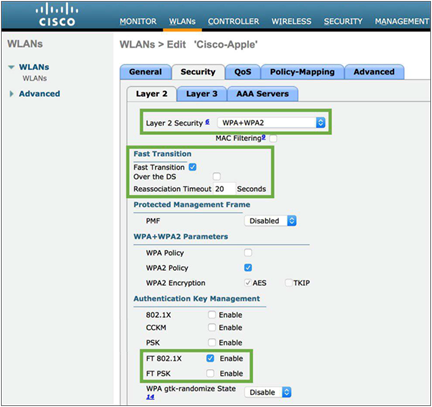Click the Reassociation Timeout field

[x=224, y=189]
